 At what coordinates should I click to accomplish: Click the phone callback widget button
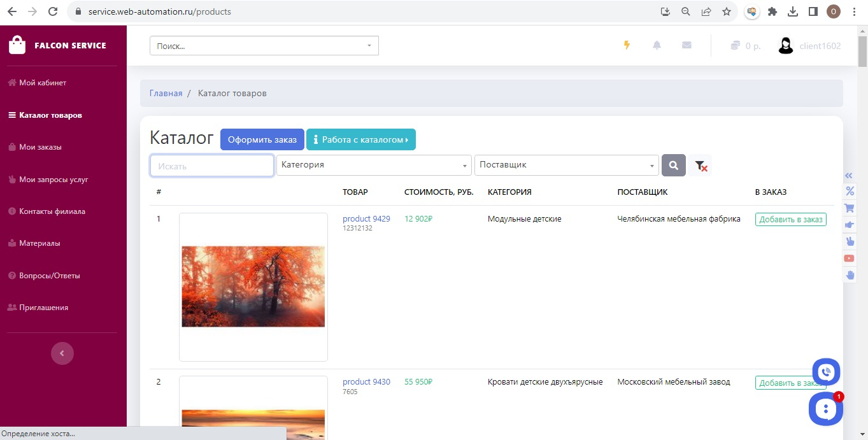(x=826, y=372)
